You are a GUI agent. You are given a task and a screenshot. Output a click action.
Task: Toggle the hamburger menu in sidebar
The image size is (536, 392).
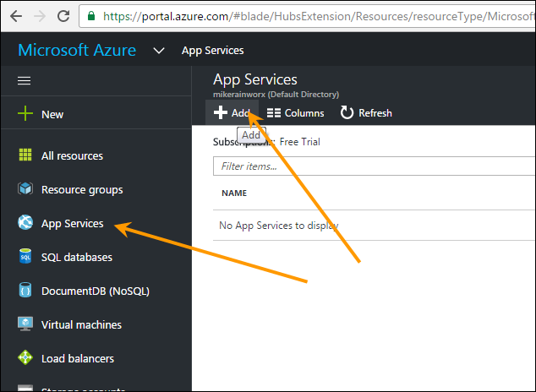pyautogui.click(x=24, y=80)
